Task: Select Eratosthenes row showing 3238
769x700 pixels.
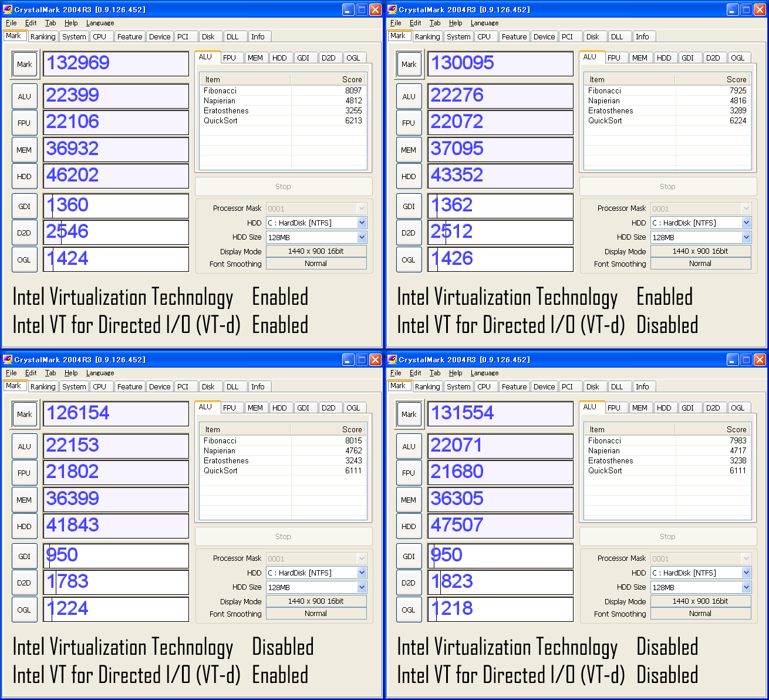Action: coord(667,460)
